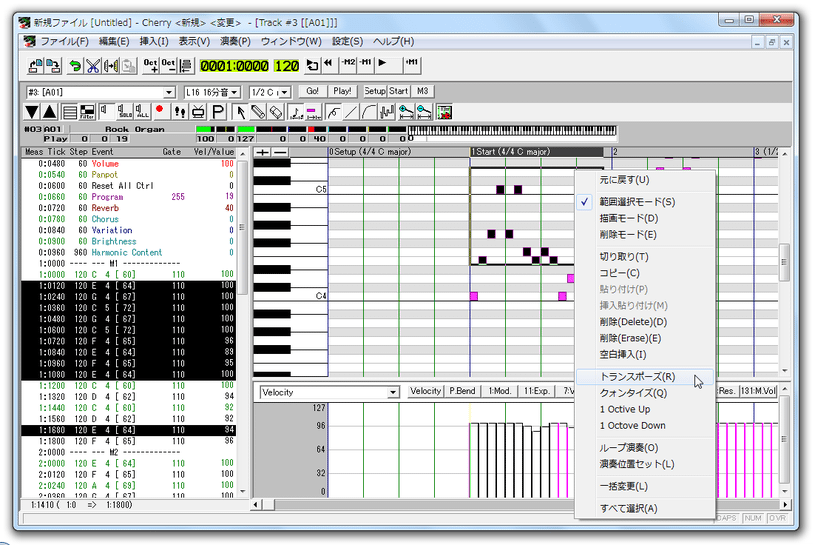Viewport: 815px width, 545px height.
Task: Click the Play! button
Action: click(342, 91)
